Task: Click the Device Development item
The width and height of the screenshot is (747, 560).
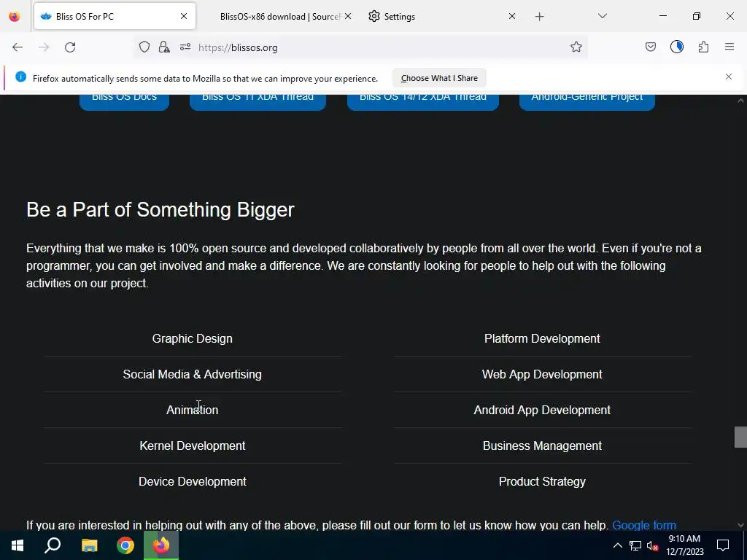Action: (x=193, y=481)
